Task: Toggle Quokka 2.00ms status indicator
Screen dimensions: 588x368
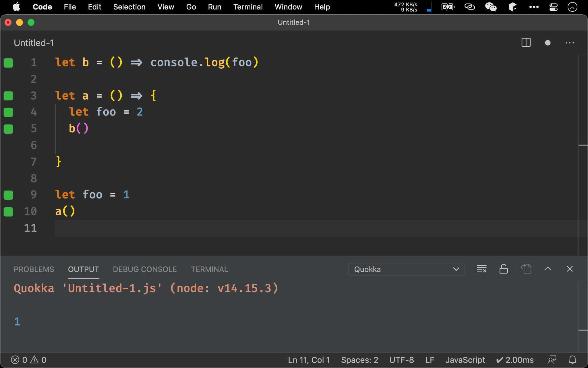Action: pos(515,360)
